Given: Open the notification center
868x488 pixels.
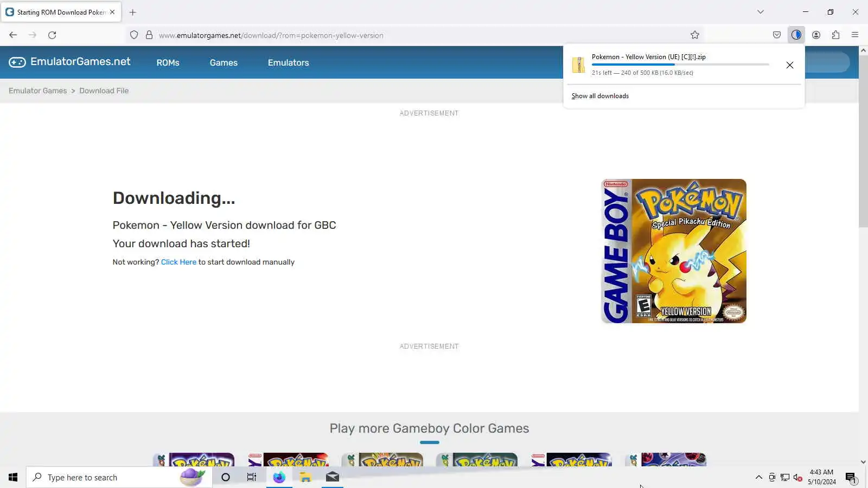Looking at the screenshot, I should (x=851, y=477).
